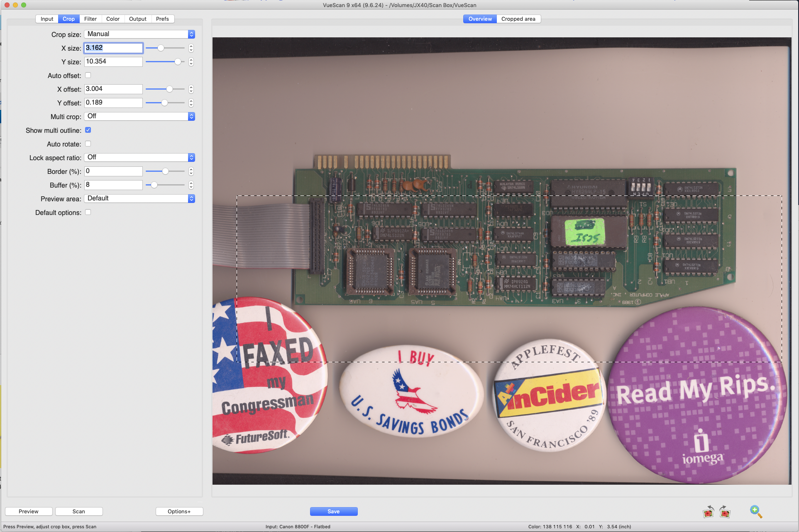The height and width of the screenshot is (532, 799).
Task: Enable the Auto offset checkbox
Action: (88, 76)
